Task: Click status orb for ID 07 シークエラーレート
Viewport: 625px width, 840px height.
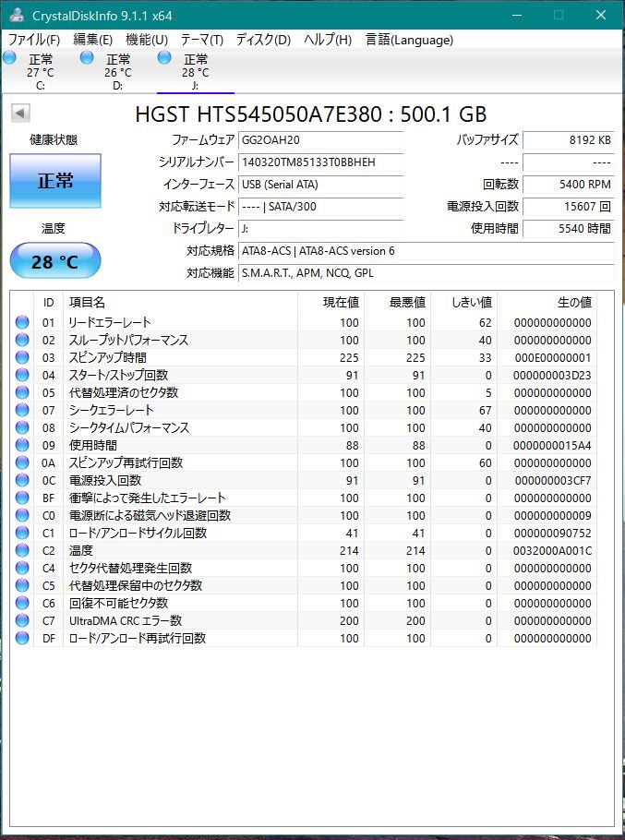Action: 22,411
